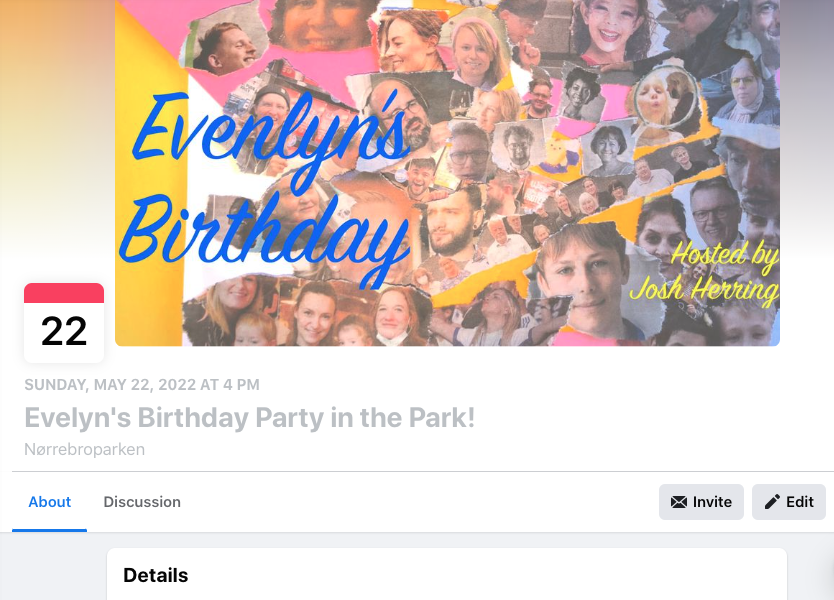The width and height of the screenshot is (834, 600).
Task: Open the About tab
Action: pos(49,502)
